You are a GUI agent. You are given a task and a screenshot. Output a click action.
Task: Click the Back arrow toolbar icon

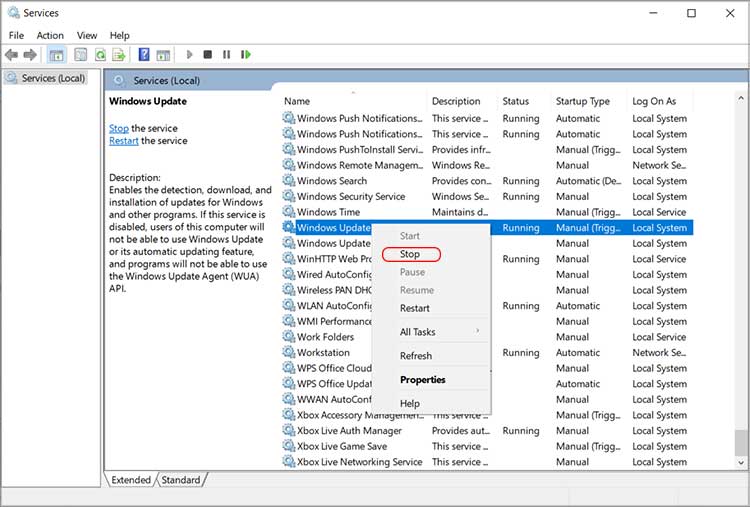(11, 55)
